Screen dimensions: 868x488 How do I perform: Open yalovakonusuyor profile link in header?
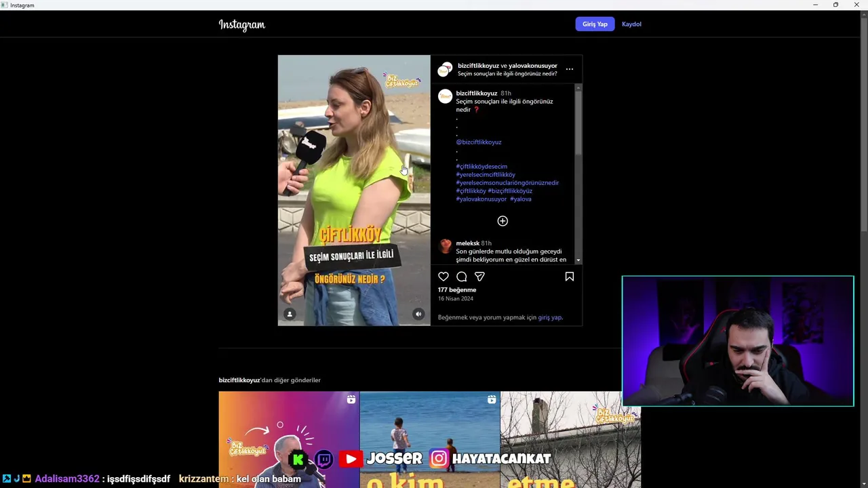coord(533,66)
